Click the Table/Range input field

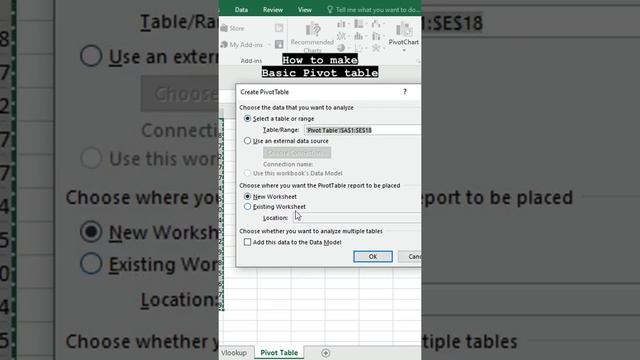(362, 130)
